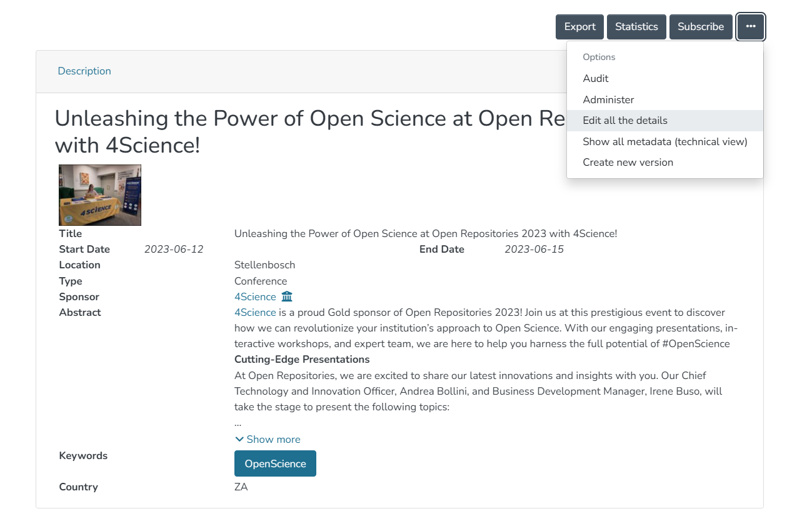Screen dimensions: 812x511
Task: Expand the abstract with Show more
Action: [x=268, y=439]
